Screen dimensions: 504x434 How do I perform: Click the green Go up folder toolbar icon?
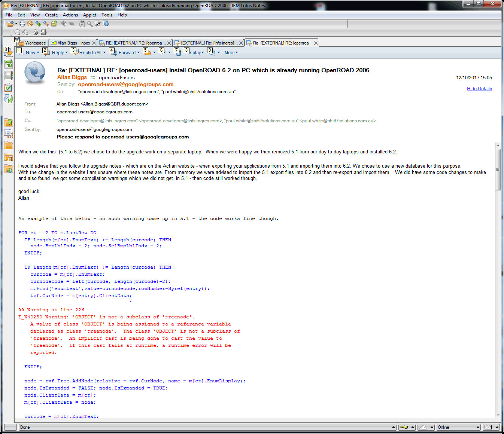[54, 24]
